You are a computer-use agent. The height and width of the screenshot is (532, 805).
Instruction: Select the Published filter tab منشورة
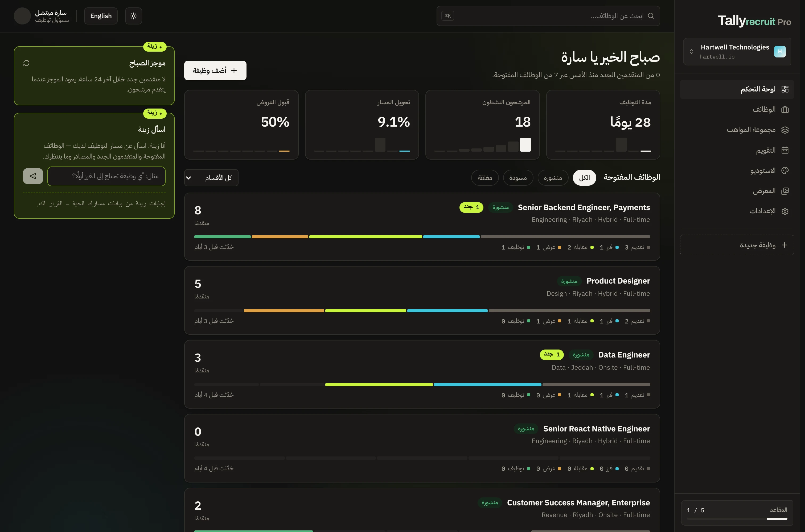point(553,178)
